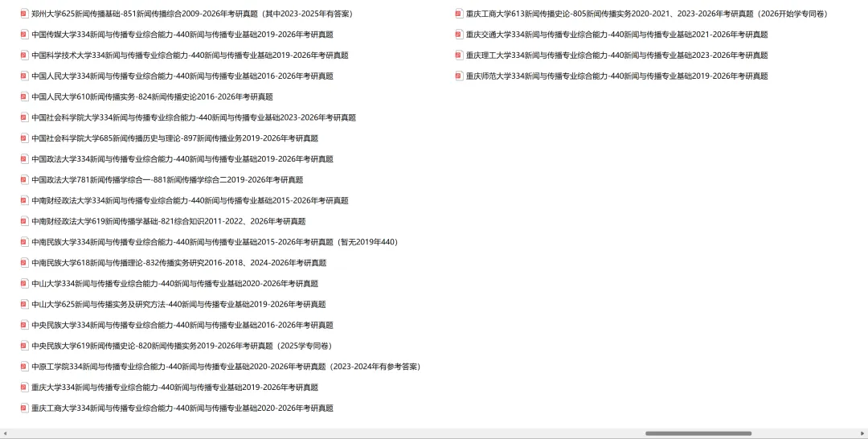This screenshot has width=868, height=439.
Task: Click PDF icon beside 郑州大学625新闻传播基础 file
Action: (x=24, y=14)
